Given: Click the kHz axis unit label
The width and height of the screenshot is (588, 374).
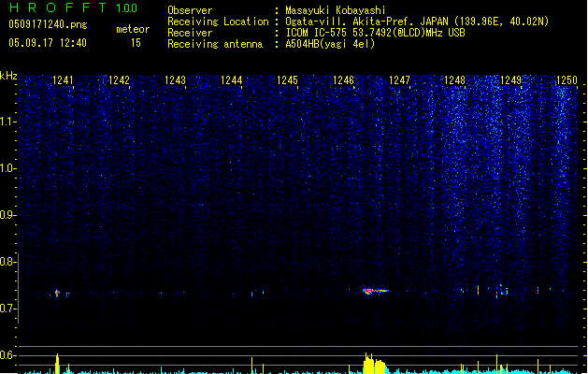Looking at the screenshot, I should pos(8,76).
